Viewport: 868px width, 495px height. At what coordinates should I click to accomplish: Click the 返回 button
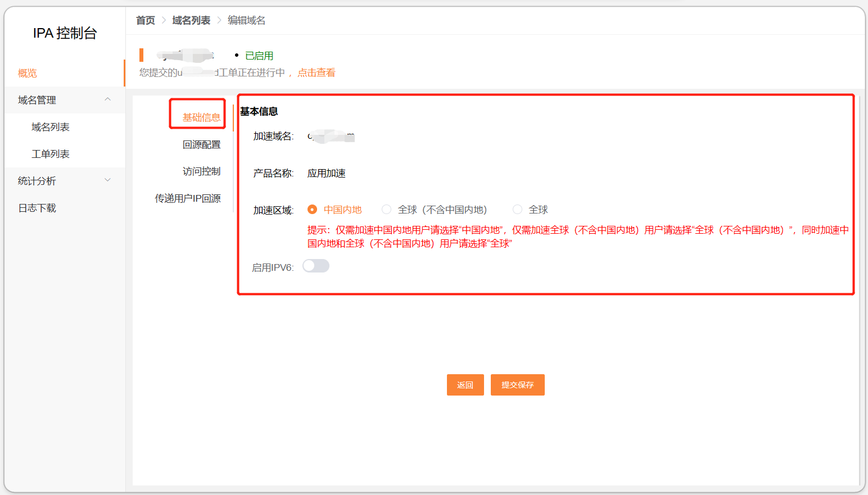[x=465, y=385]
